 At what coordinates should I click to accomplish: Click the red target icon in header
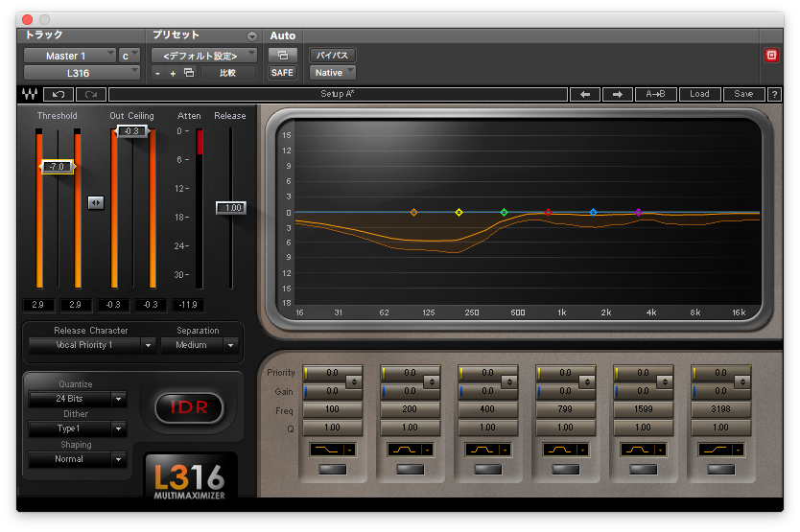click(x=771, y=55)
